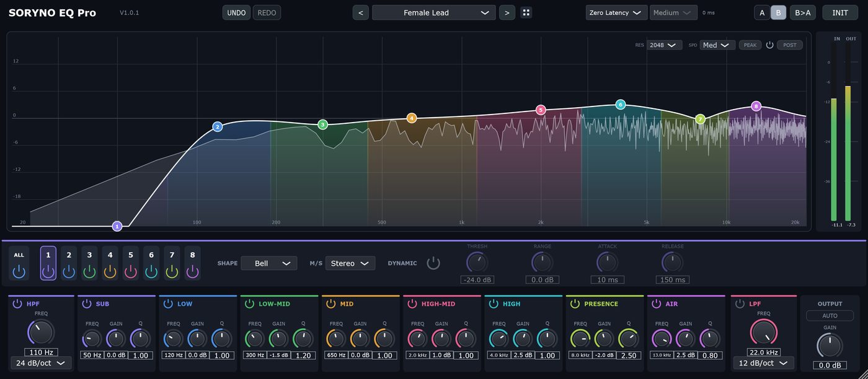Click the HPF 110 Hz value field
The width and height of the screenshot is (868, 379).
(41, 352)
